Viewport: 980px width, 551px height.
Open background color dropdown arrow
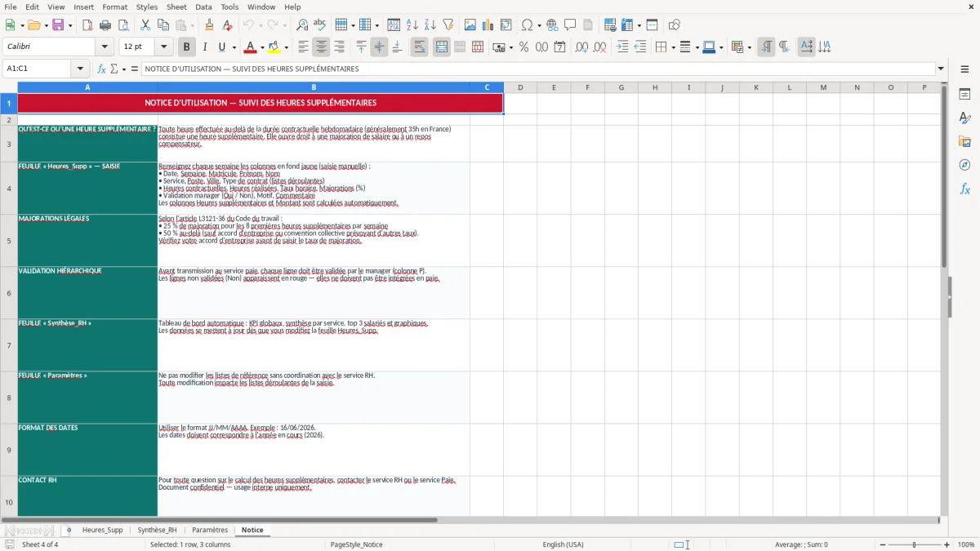tap(286, 47)
